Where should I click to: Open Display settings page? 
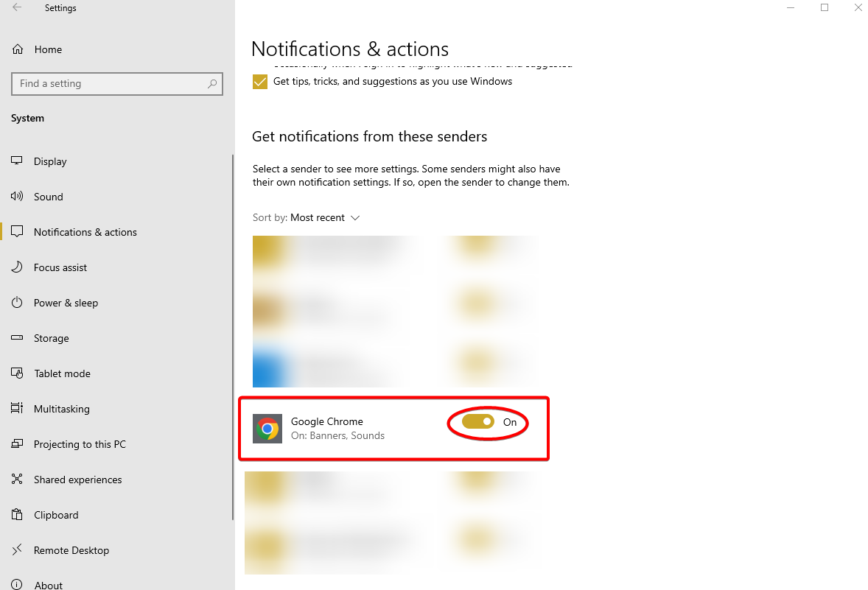50,161
